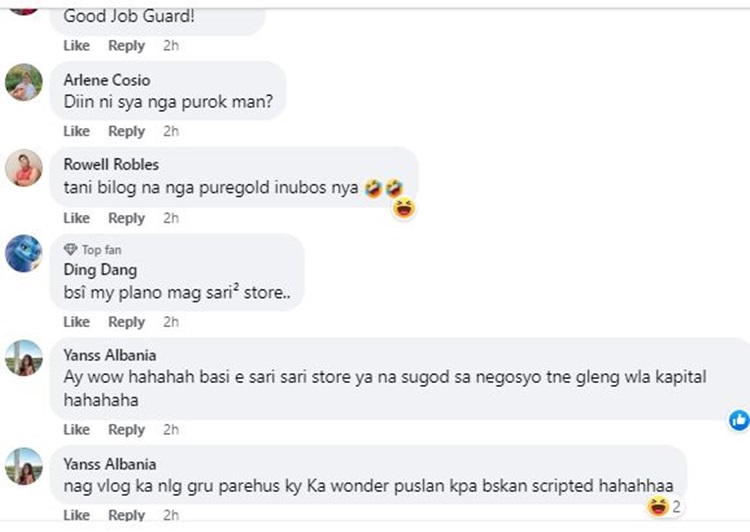Click Ding Dang's blue avatar

tap(24, 254)
